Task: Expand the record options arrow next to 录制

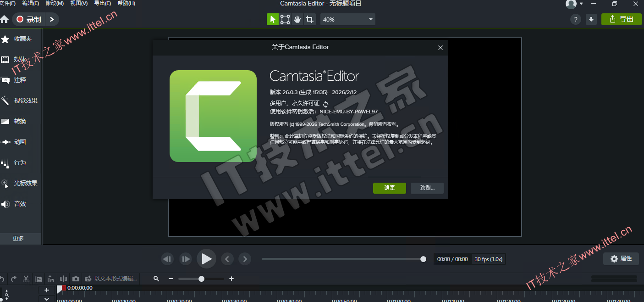Action: 52,19
